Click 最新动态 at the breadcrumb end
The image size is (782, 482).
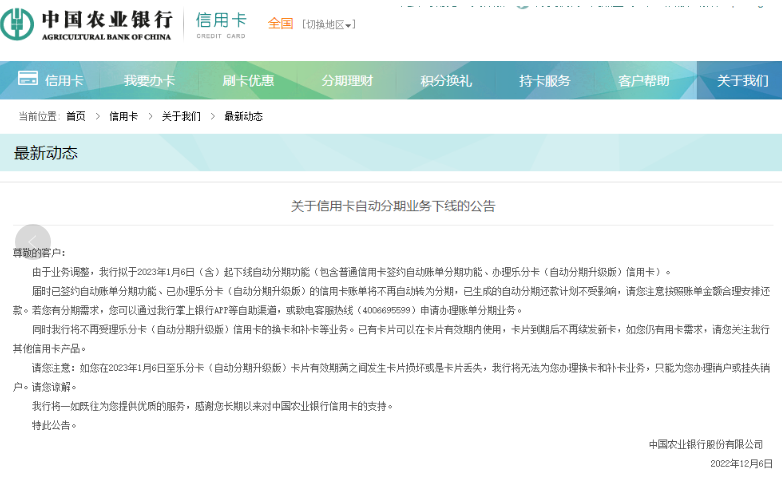(x=243, y=117)
